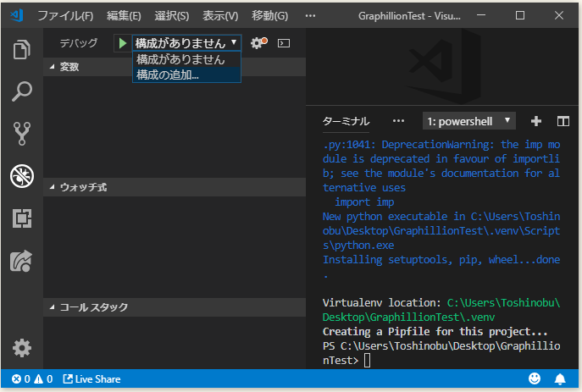Open the Explorer view in activity bar

[x=21, y=50]
